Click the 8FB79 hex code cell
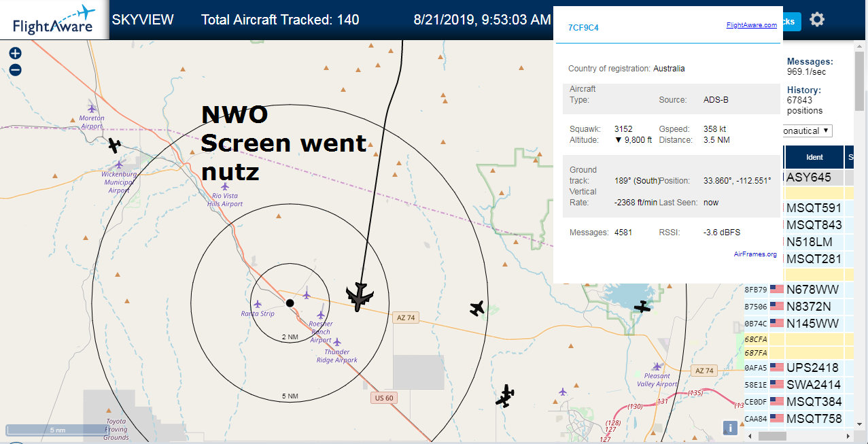 [x=756, y=290]
